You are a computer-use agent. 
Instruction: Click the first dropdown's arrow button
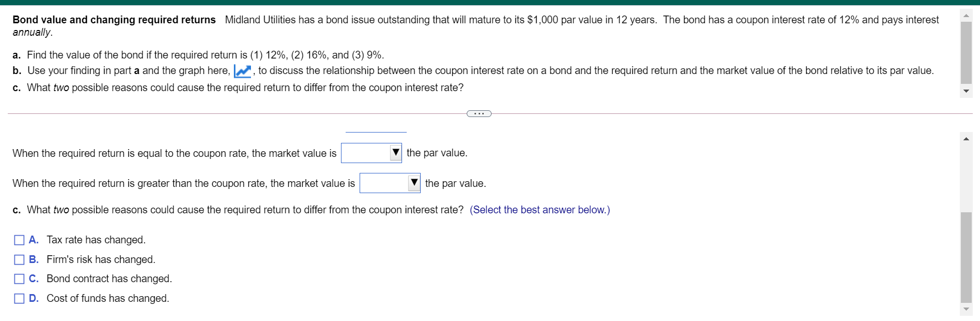(x=395, y=153)
